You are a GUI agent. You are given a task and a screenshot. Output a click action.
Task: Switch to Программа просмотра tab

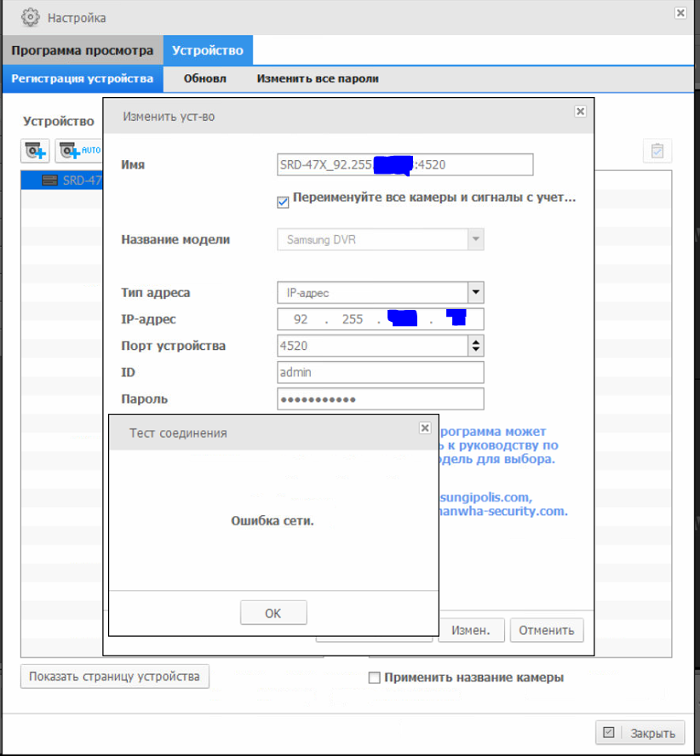tap(82, 50)
